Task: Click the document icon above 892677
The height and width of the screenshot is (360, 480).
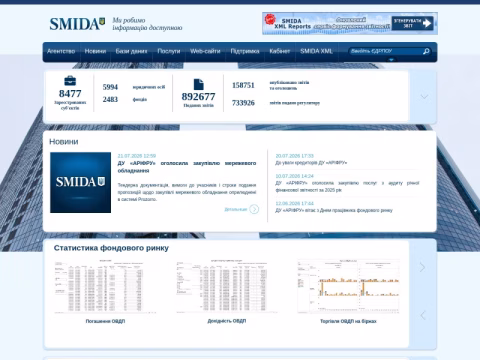Action: click(199, 84)
